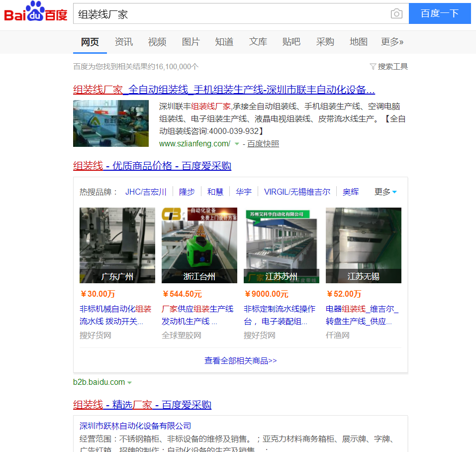Expand 更多 brands dropdown

coord(385,192)
